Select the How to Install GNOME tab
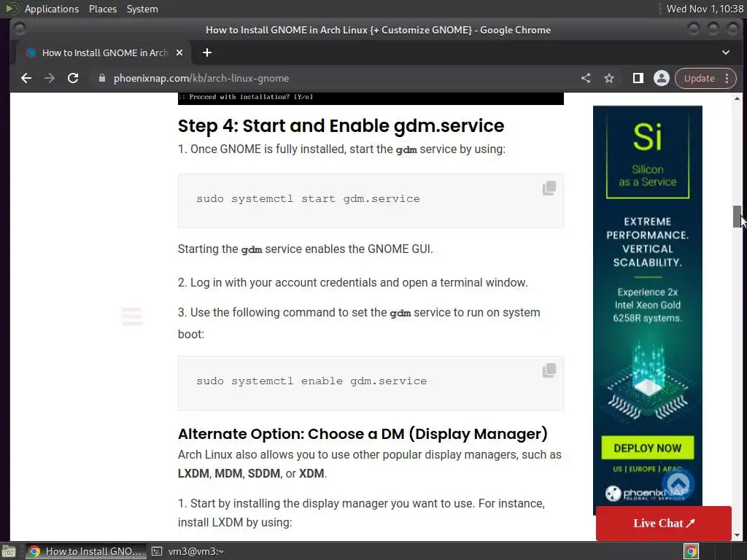The width and height of the screenshot is (747, 560). point(104,52)
